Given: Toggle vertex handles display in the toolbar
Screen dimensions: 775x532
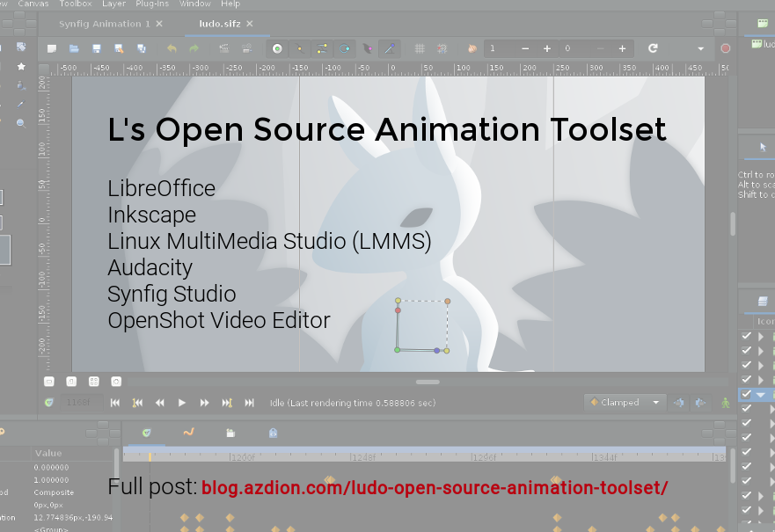Looking at the screenshot, I should point(299,48).
